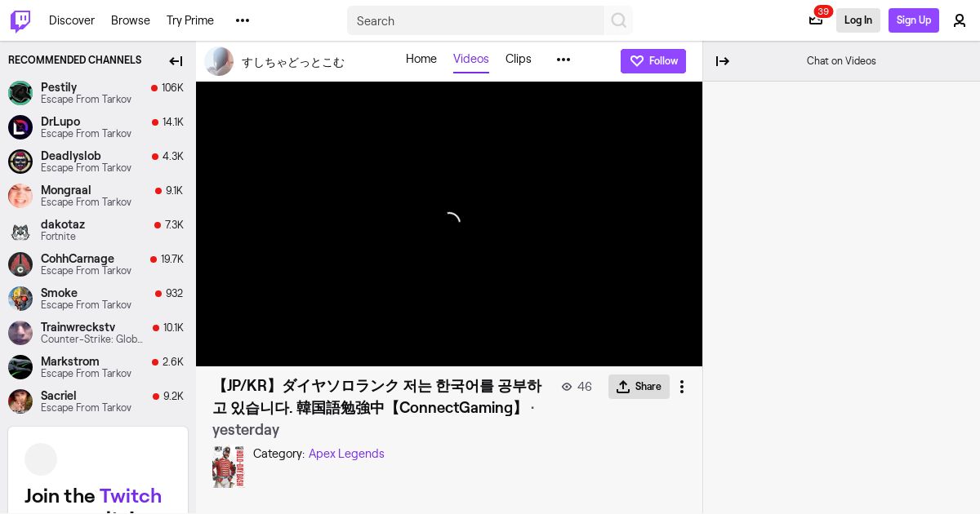Viewport: 980px width, 514px height.
Task: Open DrLupo channel name link
Action: click(60, 122)
